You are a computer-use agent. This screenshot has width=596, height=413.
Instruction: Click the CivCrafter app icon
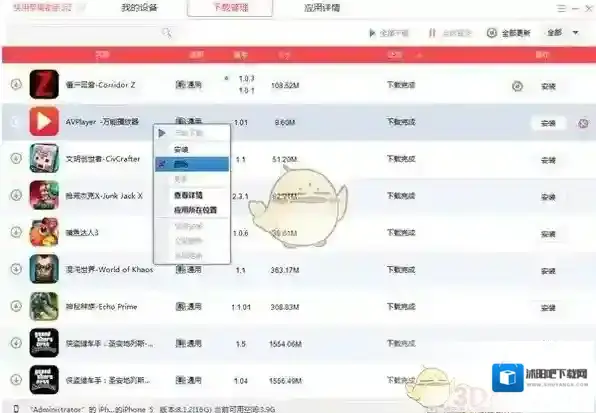[x=44, y=158]
